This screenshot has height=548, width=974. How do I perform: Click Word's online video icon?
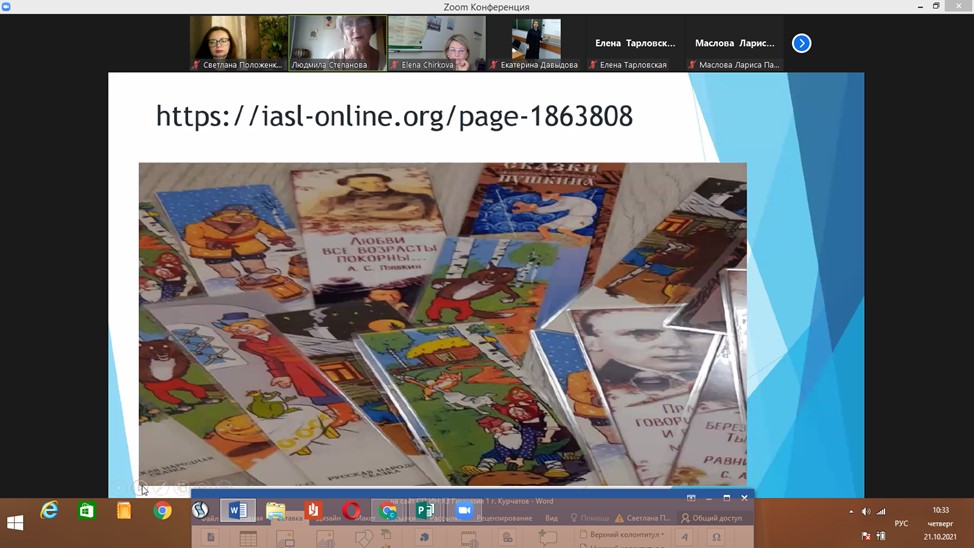[469, 538]
